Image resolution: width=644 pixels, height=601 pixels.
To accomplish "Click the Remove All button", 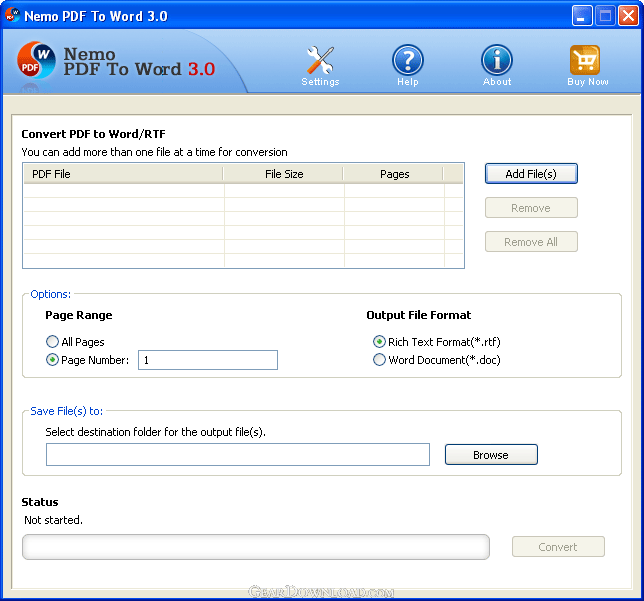I will (x=531, y=242).
